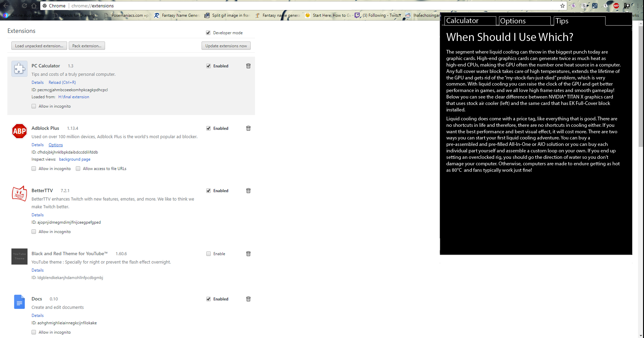
Task: Click the scrollbar down arrow
Action: pos(641,335)
